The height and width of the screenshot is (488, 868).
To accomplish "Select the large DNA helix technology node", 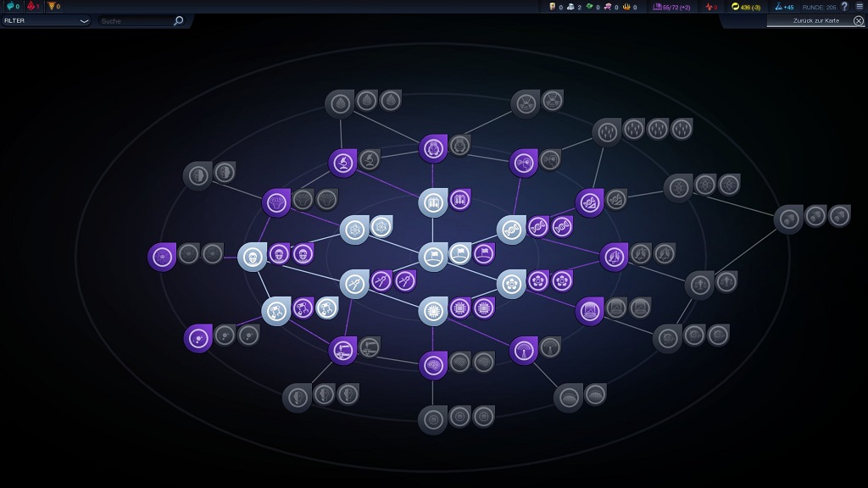I will click(511, 229).
